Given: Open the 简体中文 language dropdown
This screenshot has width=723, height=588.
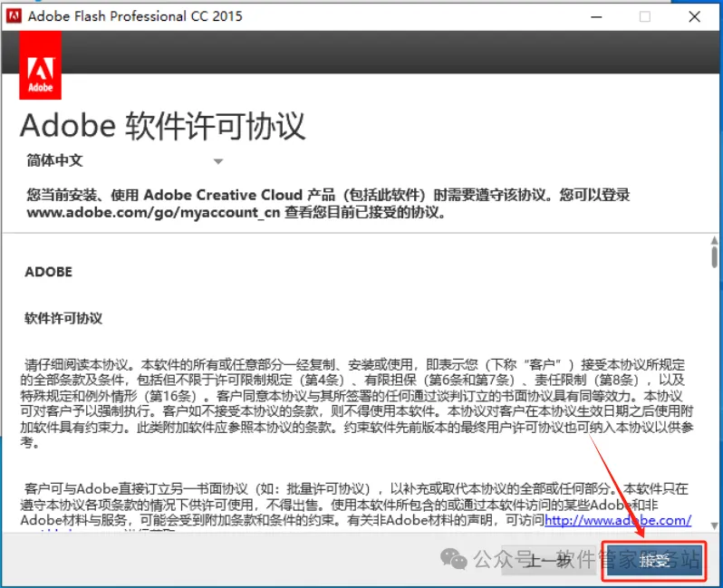Looking at the screenshot, I should [x=124, y=160].
